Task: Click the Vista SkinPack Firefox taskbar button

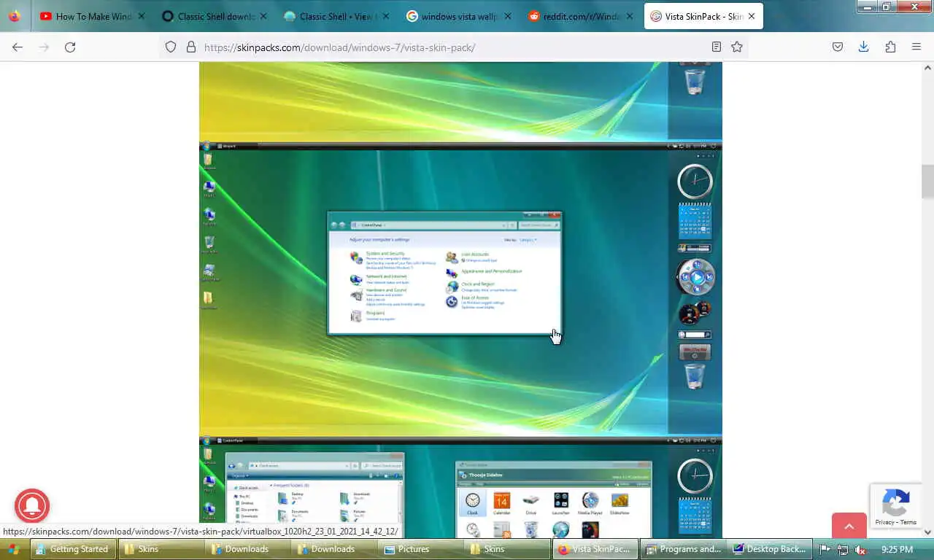Action: point(595,549)
